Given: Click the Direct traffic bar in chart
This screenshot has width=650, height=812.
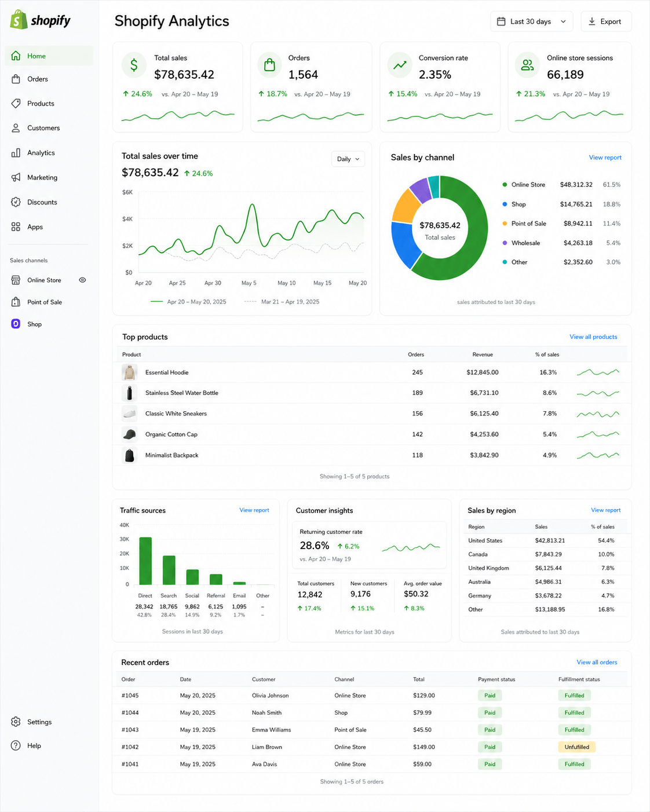Looking at the screenshot, I should click(145, 561).
